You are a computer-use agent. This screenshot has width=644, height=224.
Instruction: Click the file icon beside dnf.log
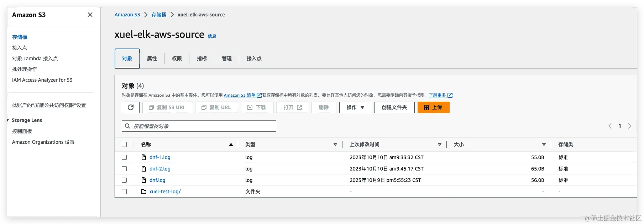point(144,180)
